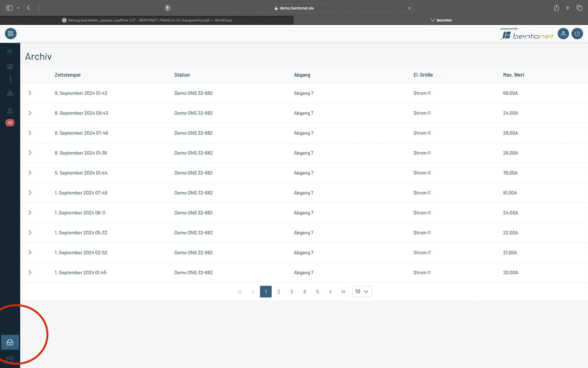Click the Max. Wert column header
Viewport: 588px width, 368px height.
(x=513, y=75)
